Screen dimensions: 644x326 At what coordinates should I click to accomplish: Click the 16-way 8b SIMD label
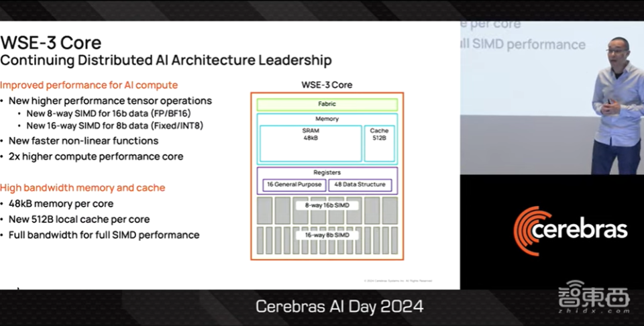click(x=327, y=235)
